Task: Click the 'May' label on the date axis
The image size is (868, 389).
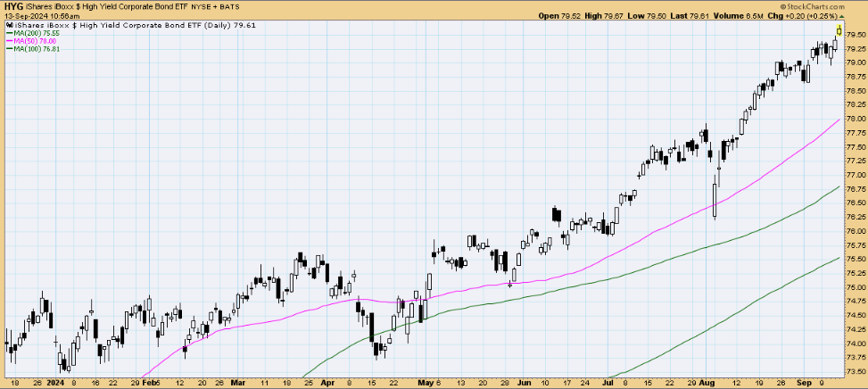Action: pos(425,383)
